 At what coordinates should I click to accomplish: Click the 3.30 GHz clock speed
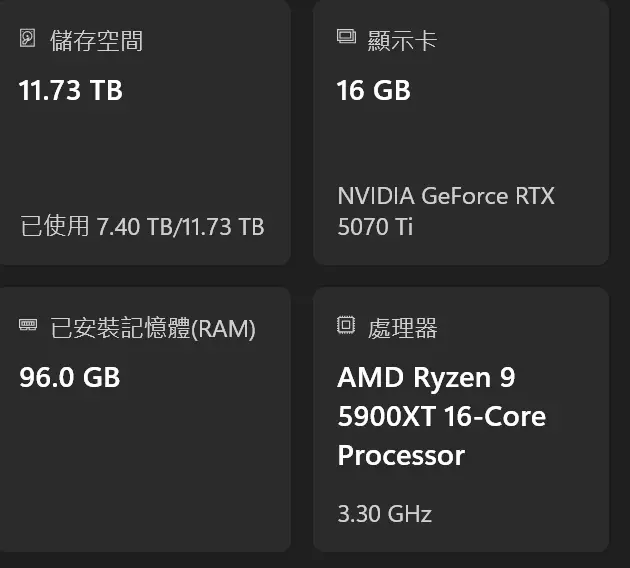[385, 513]
